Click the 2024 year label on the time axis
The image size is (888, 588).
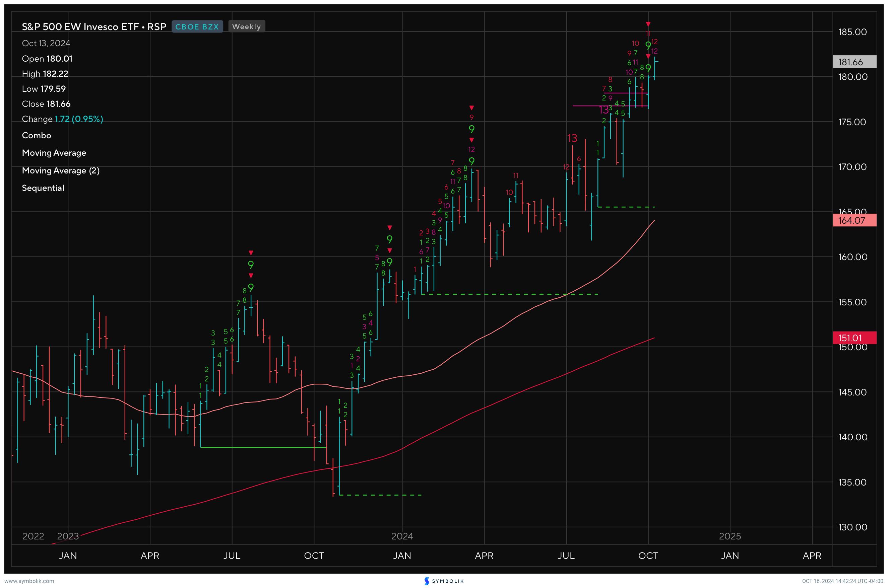402,536
